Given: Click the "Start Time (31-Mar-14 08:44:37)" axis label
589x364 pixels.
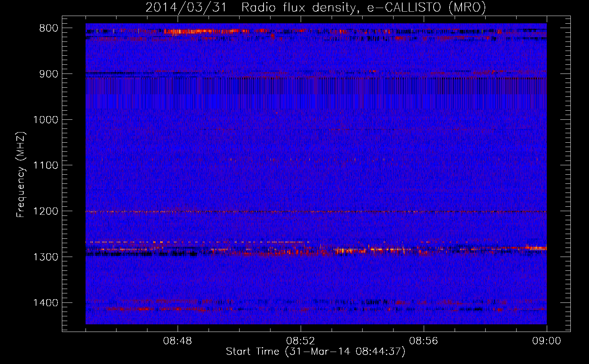Looking at the screenshot, I should coord(316,352).
